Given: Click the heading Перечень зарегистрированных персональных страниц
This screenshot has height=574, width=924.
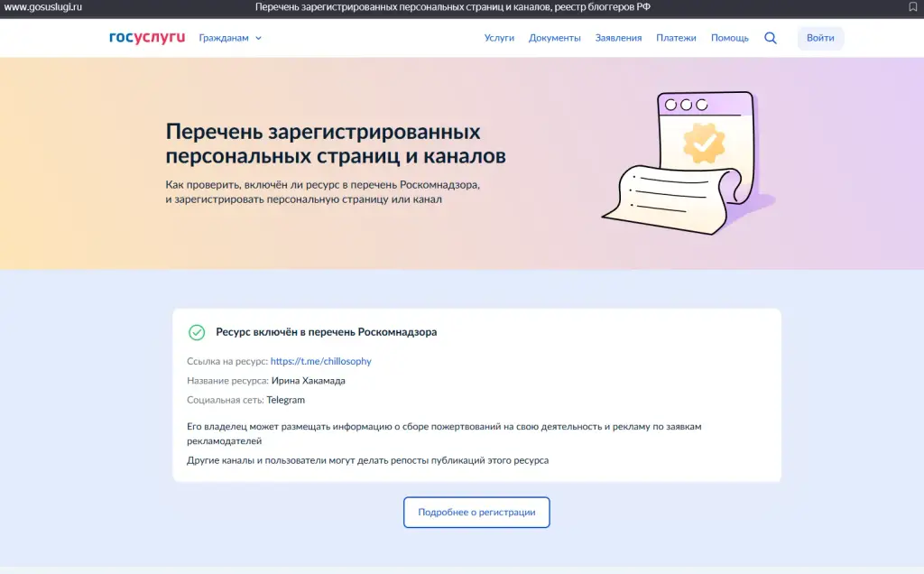Looking at the screenshot, I should point(336,143).
